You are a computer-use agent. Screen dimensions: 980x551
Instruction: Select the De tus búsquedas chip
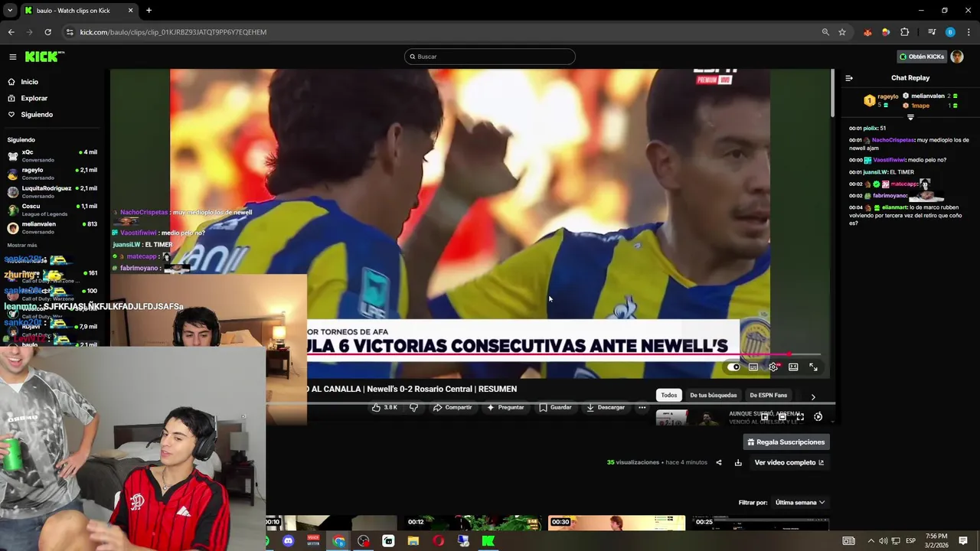713,396
